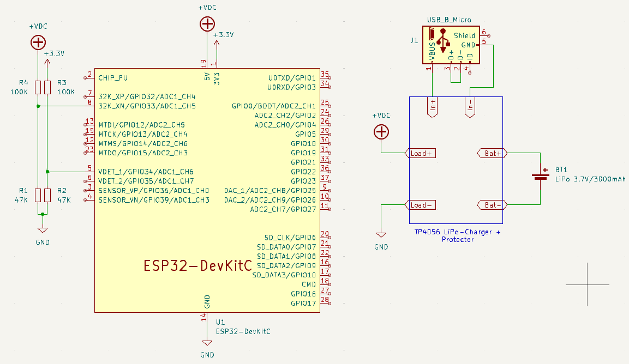Click the CMD pin label
Image resolution: width=629 pixels, height=364 pixels.
coord(309,284)
